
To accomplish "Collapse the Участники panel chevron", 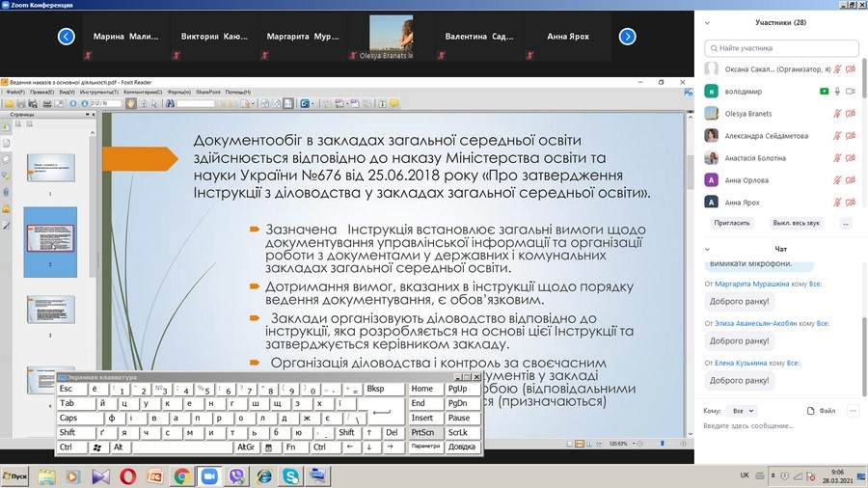I will coord(707,22).
